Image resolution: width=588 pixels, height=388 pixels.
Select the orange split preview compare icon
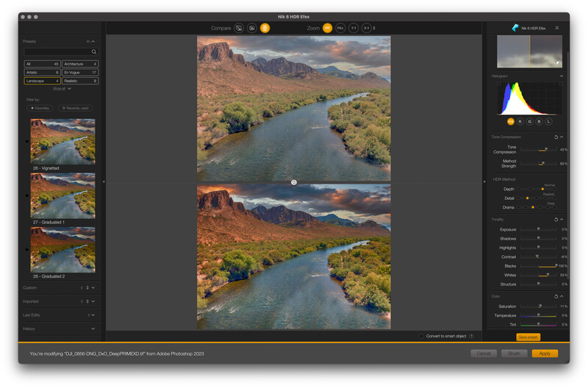coord(265,28)
